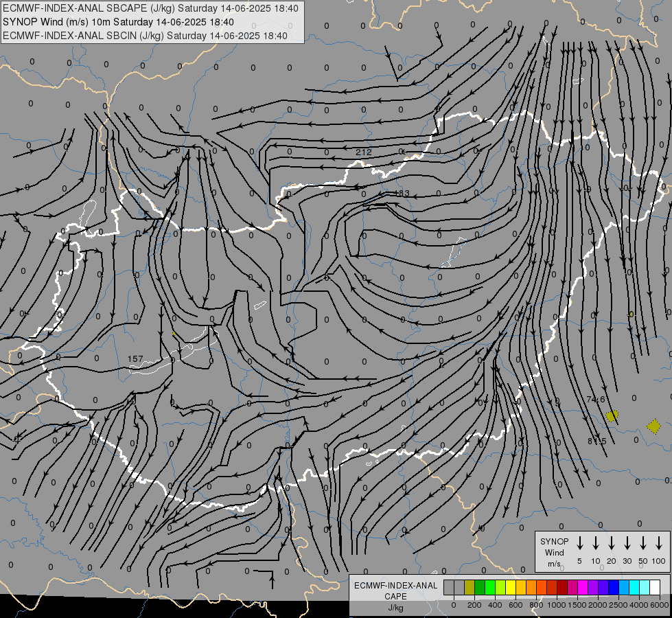Click the ECMWF-INDEX-ANAL CAPE legend label
Image resolution: width=672 pixels, height=618 pixels.
pyautogui.click(x=395, y=591)
